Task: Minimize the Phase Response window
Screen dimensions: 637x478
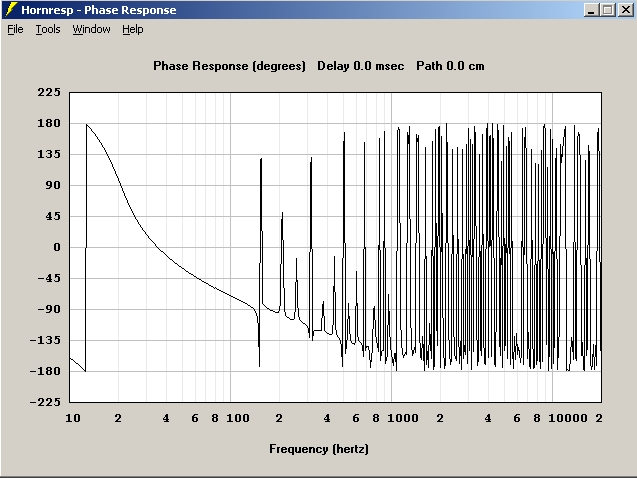Action: pyautogui.click(x=591, y=10)
